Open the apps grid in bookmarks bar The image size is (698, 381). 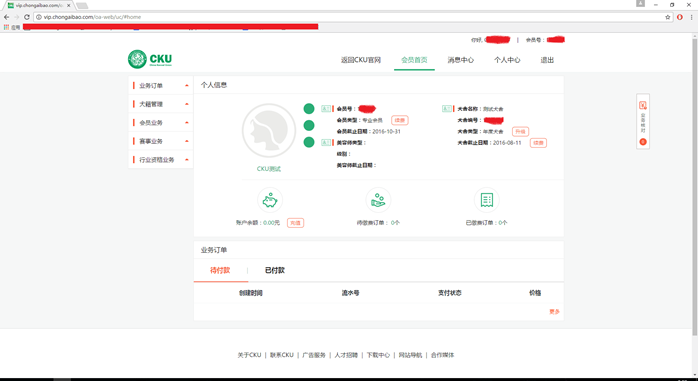pyautogui.click(x=6, y=27)
